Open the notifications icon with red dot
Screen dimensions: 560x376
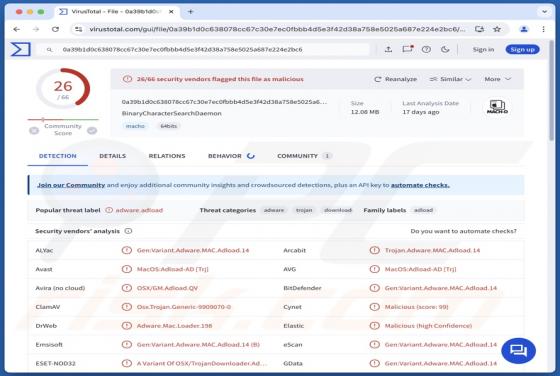pyautogui.click(x=408, y=49)
